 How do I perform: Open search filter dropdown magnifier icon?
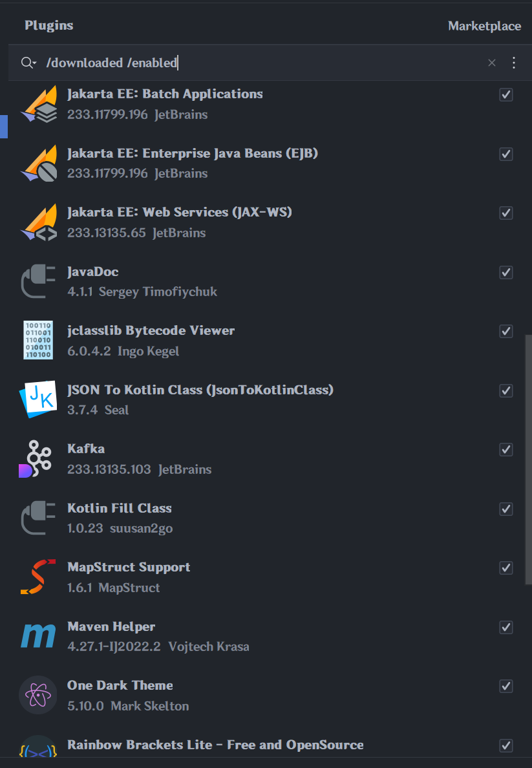pyautogui.click(x=28, y=63)
